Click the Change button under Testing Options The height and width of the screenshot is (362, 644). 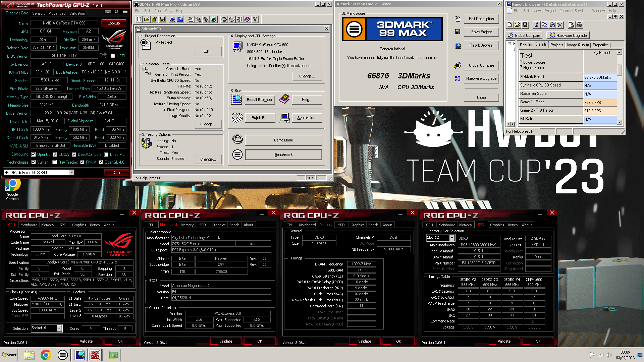click(x=208, y=159)
